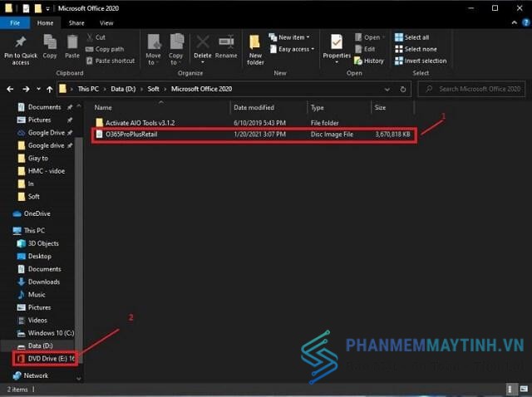Click Select all
Image resolution: width=532 pixels, height=397 pixels.
412,37
